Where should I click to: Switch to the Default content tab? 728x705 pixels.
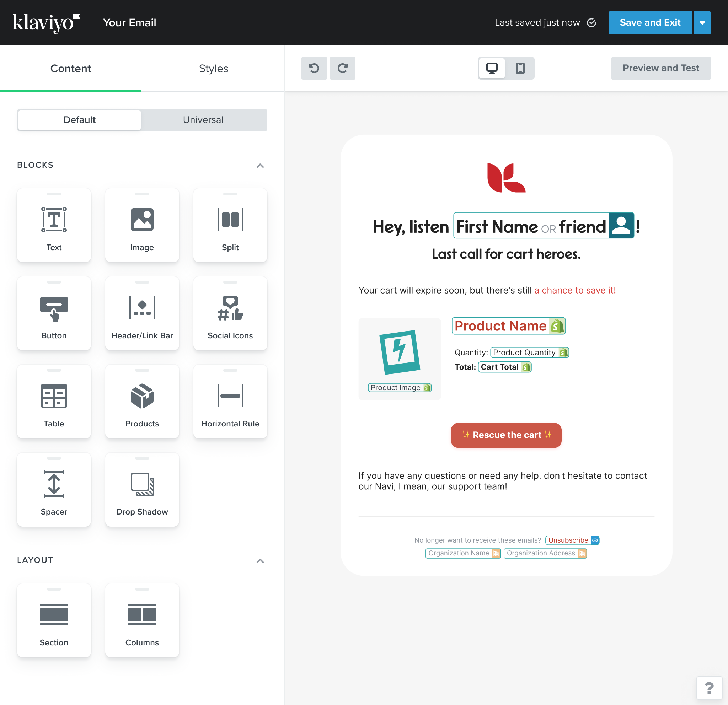79,119
